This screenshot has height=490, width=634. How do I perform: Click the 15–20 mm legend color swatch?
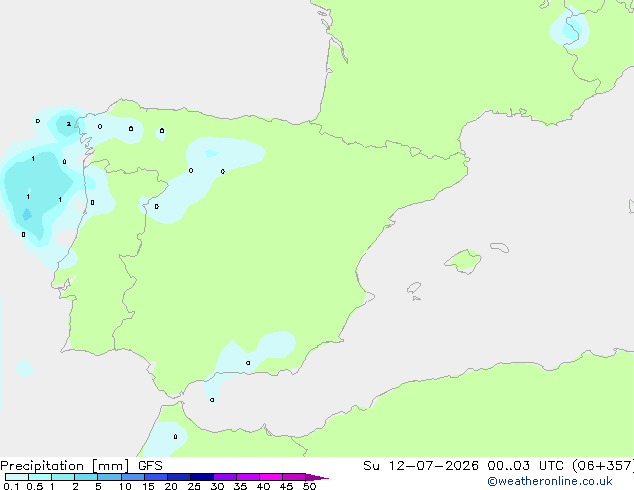155,477
